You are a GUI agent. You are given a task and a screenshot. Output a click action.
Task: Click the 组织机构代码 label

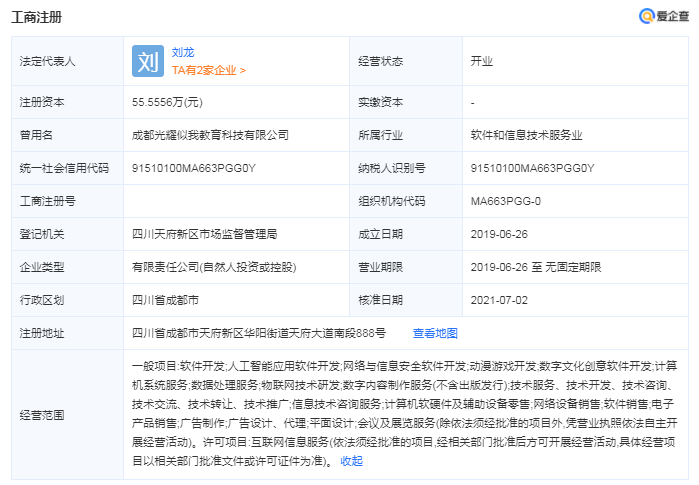point(392,201)
